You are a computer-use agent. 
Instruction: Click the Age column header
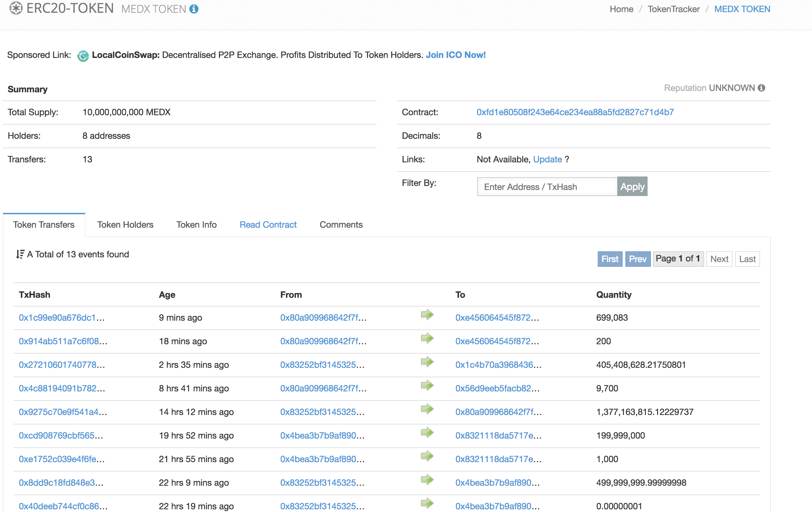[x=167, y=295]
